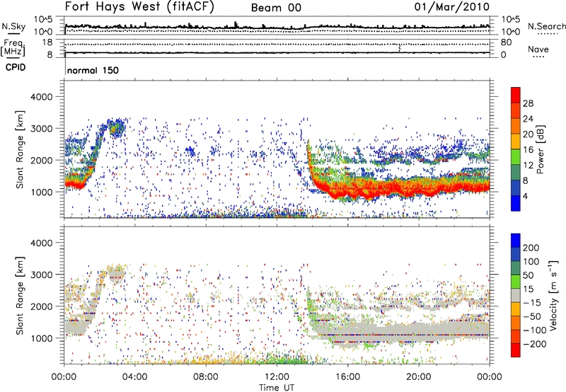
Task: Click the velocity scale value '200'
Action: point(531,248)
